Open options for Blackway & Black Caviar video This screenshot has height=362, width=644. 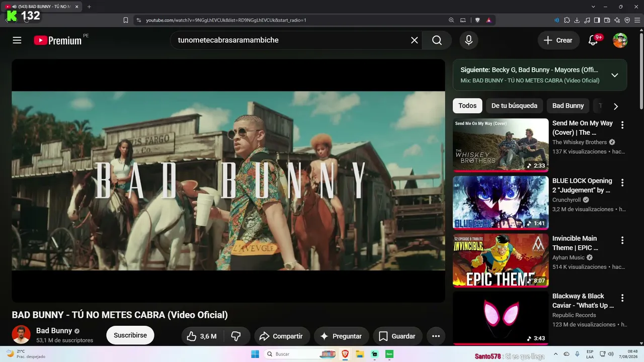coord(622,298)
